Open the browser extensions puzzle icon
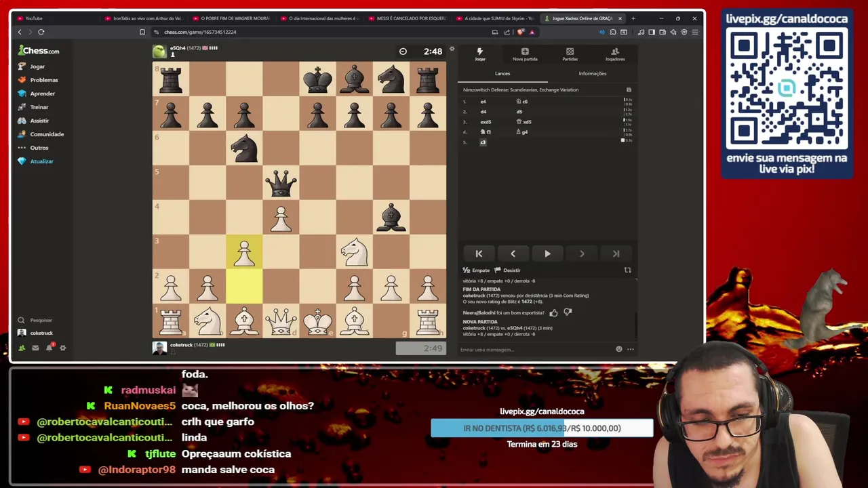 point(613,32)
